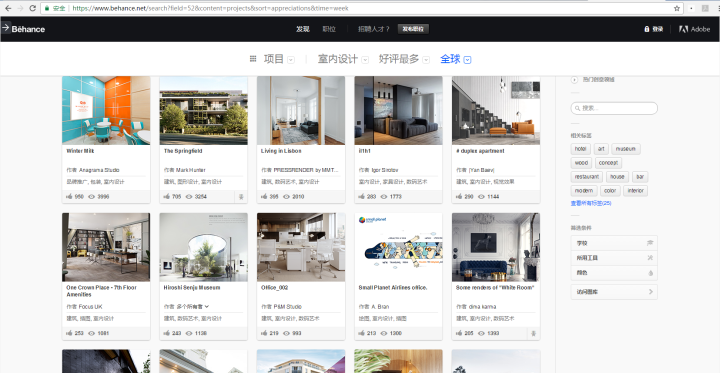The image size is (720, 373).
Task: Click the grid icon beside 项目
Action: pos(253,59)
